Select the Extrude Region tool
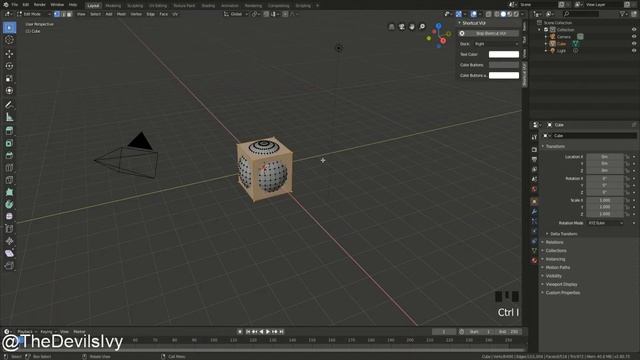Image resolution: width=640 pixels, height=360 pixels. tap(9, 131)
